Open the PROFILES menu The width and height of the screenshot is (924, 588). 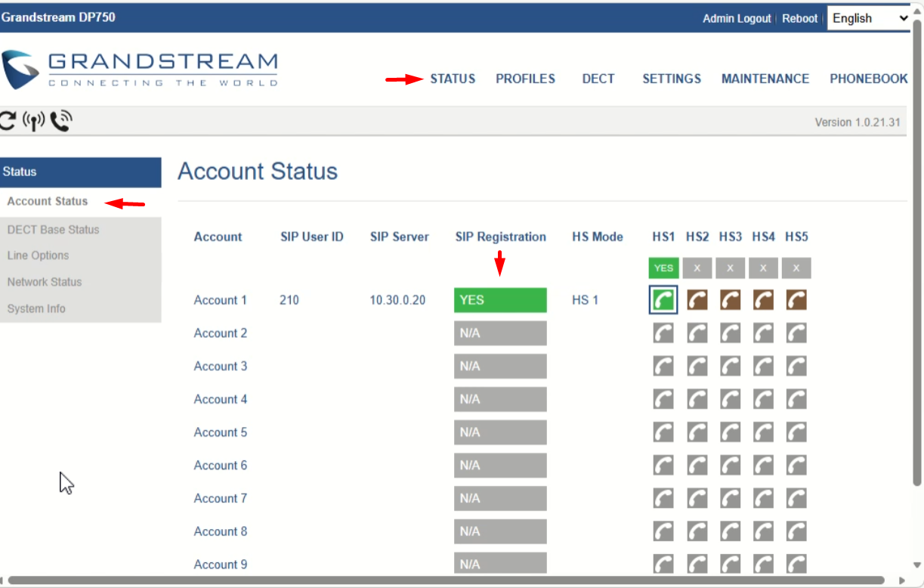[x=525, y=79]
